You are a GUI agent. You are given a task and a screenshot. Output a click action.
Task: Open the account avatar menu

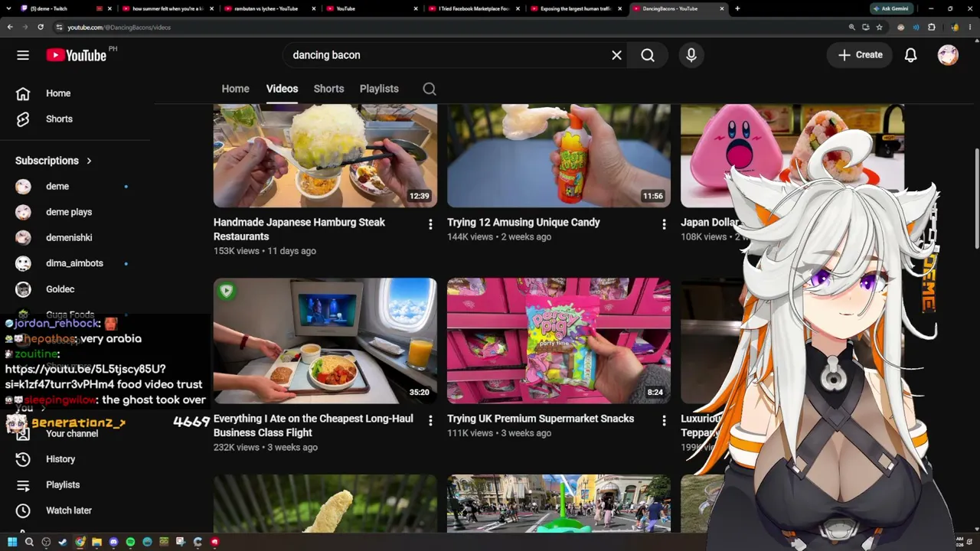pyautogui.click(x=948, y=55)
